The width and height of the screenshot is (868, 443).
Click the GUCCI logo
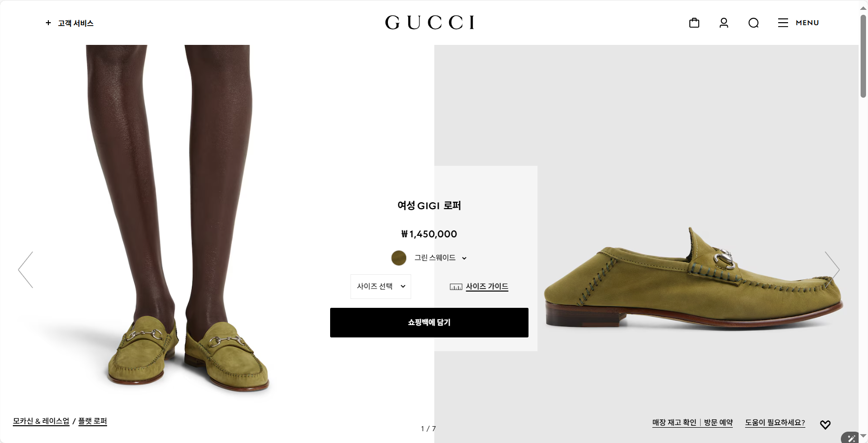point(429,22)
